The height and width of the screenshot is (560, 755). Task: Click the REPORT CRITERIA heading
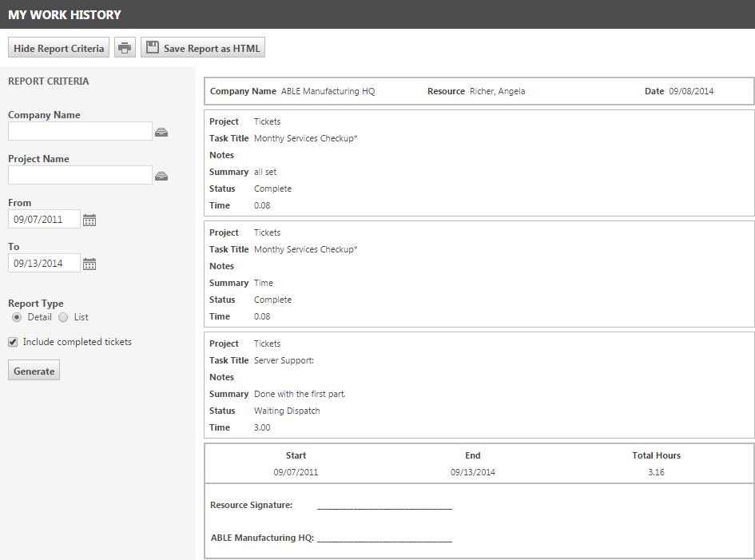point(49,81)
